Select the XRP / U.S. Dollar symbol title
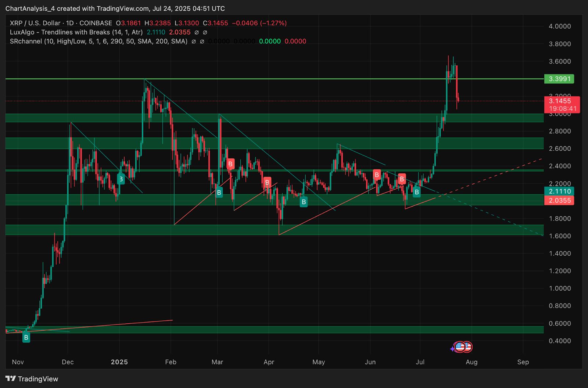This screenshot has height=388, width=588. pos(35,23)
